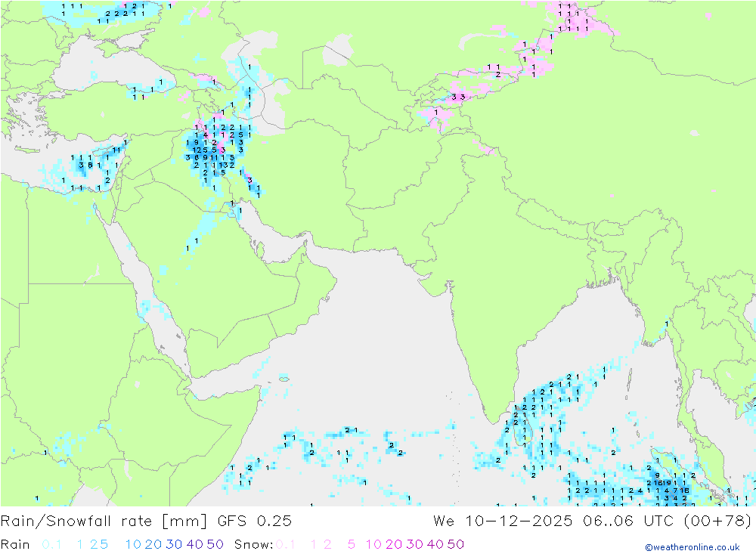Select the magenta snow legend value 50
Image resolution: width=756 pixels, height=554 pixels.
click(456, 544)
